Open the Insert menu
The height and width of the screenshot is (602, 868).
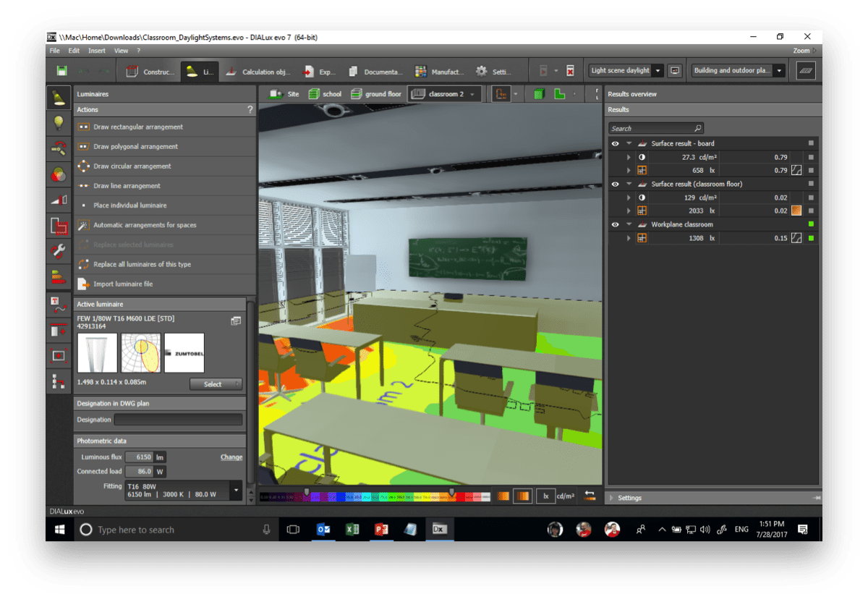pos(96,51)
